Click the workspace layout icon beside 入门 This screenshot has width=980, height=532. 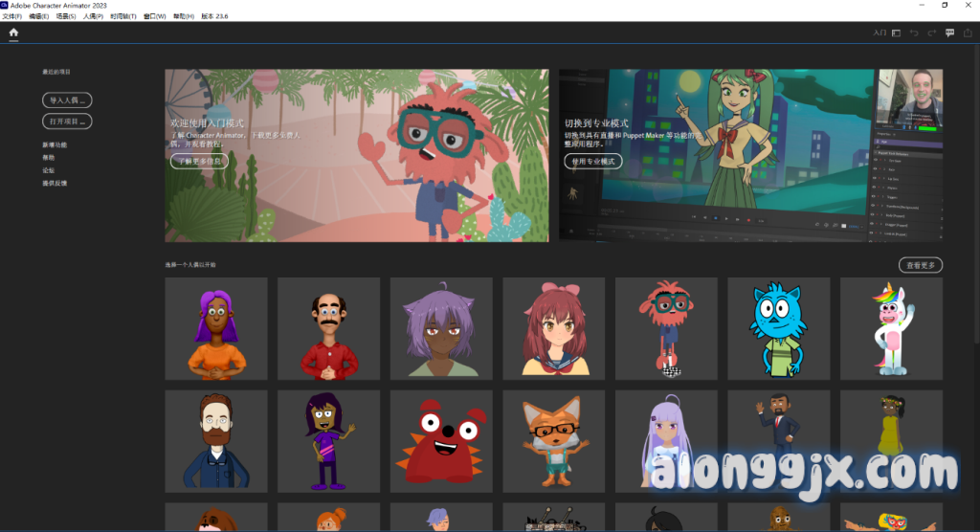[x=897, y=33]
